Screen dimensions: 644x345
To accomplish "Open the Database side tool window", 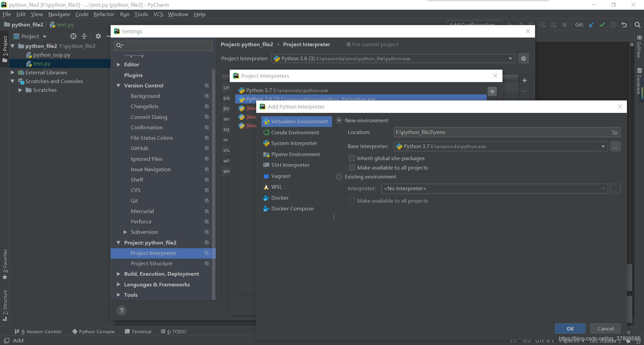I will click(x=639, y=81).
